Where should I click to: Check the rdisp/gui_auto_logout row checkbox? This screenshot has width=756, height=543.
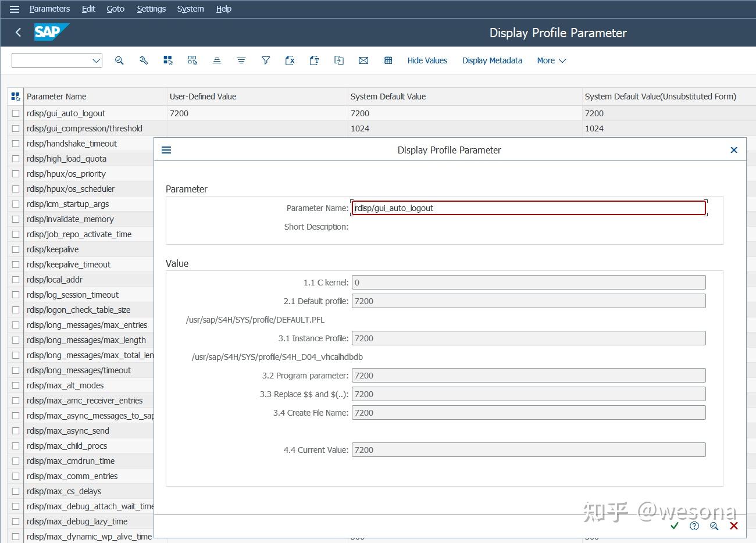(15, 113)
